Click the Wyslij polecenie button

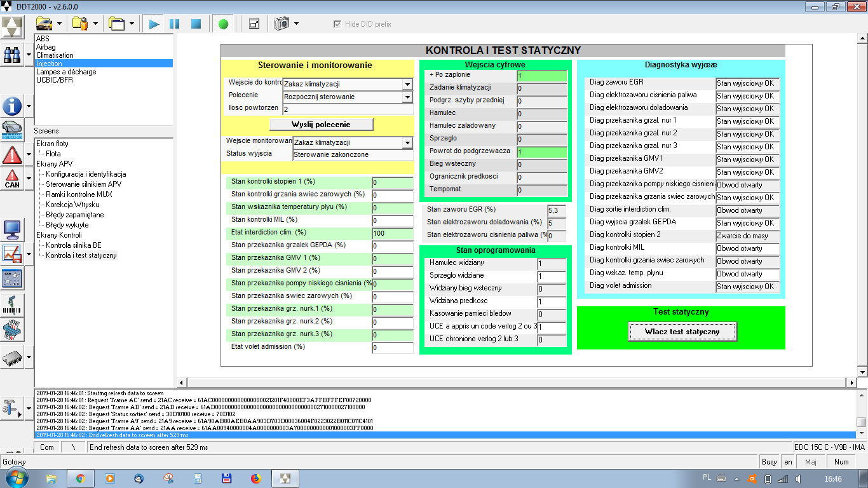321,124
